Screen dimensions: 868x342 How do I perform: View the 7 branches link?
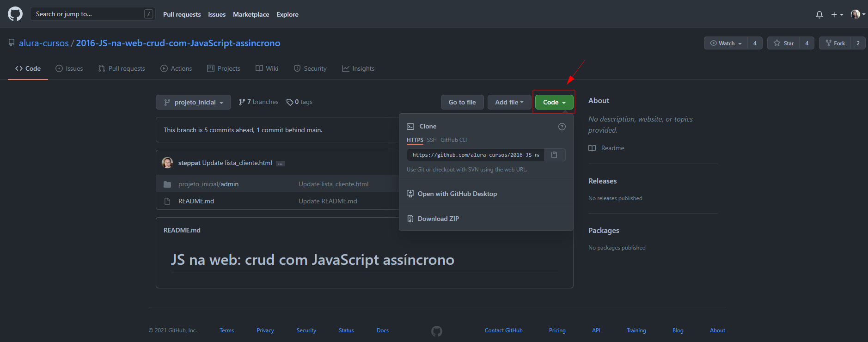259,102
